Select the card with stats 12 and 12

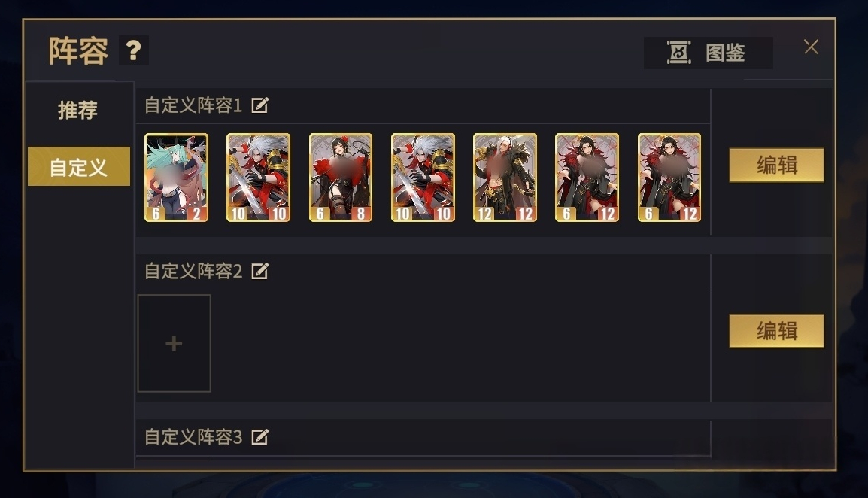pos(505,178)
